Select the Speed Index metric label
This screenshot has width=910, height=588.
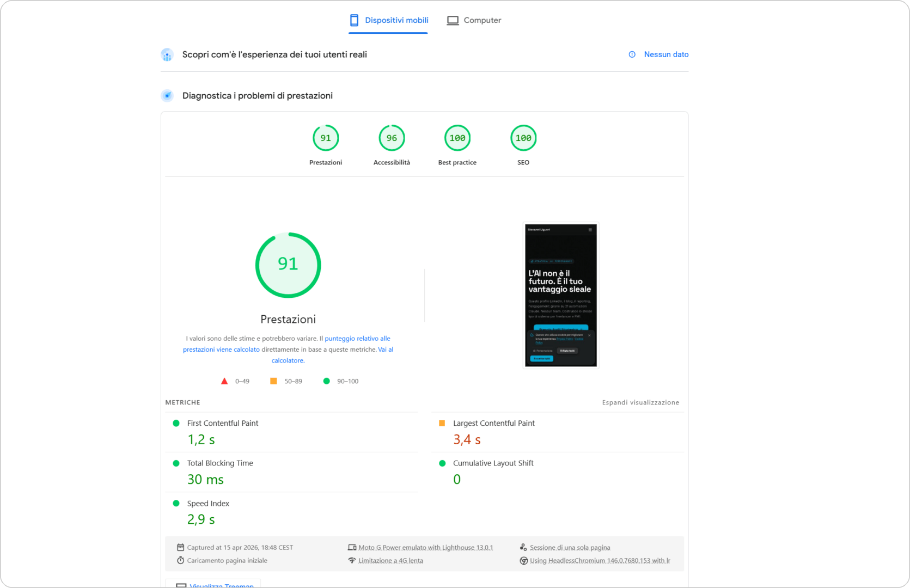tap(208, 504)
